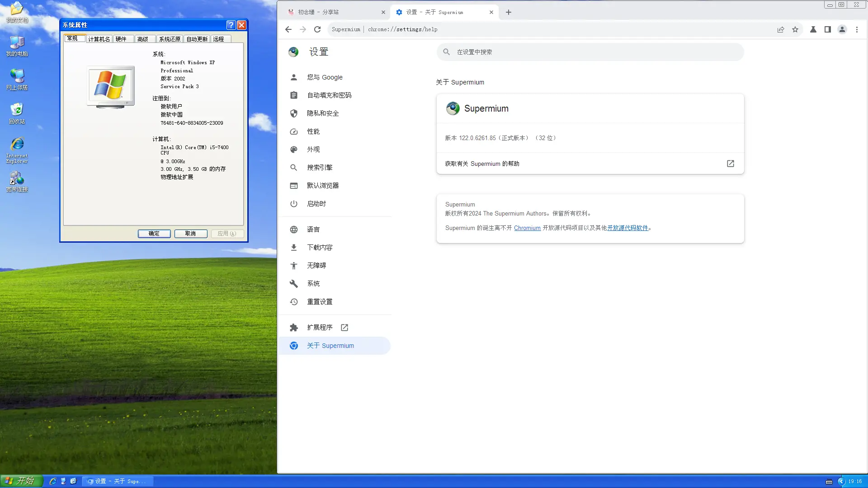Close the 设置 - 关于 Supermium tab

click(x=491, y=12)
